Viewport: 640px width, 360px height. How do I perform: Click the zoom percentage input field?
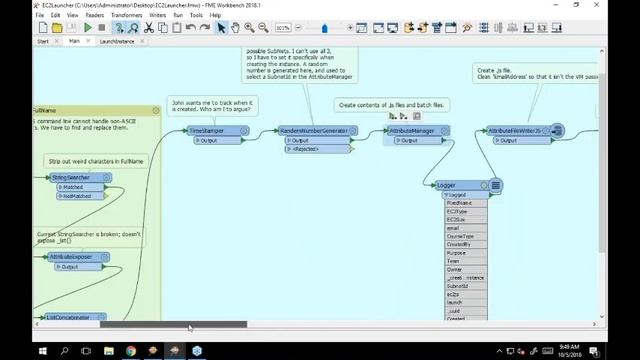tap(283, 28)
